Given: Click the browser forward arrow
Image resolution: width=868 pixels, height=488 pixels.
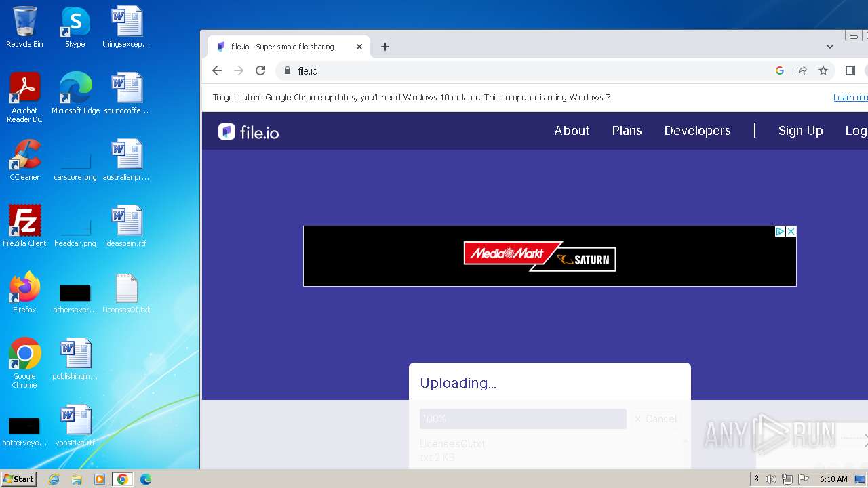Looking at the screenshot, I should [239, 70].
